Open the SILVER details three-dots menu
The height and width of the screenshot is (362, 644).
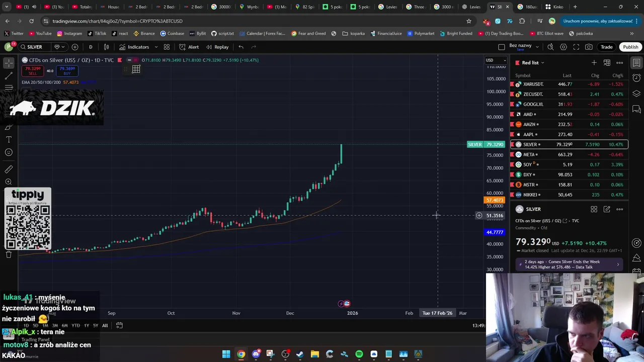click(620, 209)
